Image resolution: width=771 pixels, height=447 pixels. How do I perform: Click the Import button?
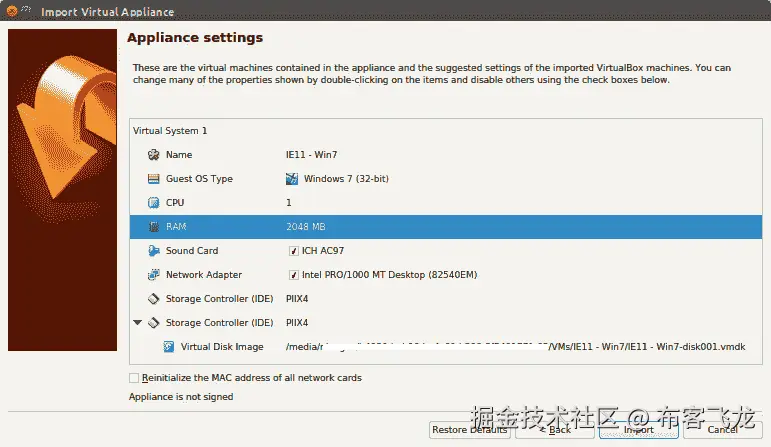(x=638, y=430)
